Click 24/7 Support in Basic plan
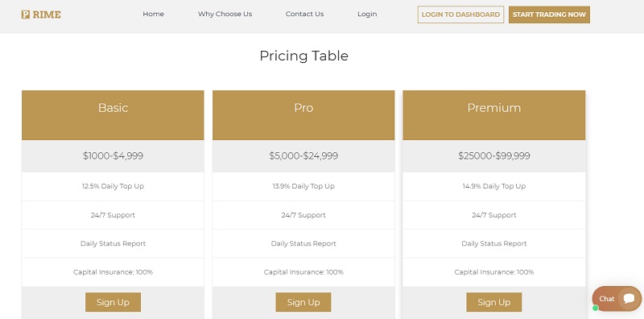The height and width of the screenshot is (319, 644). pyautogui.click(x=113, y=215)
